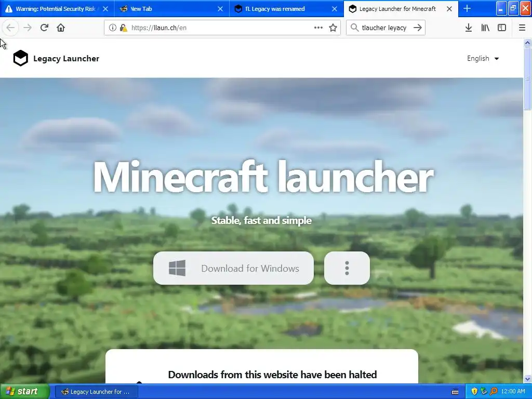This screenshot has height=399, width=532.
Task: Open the English language dropdown
Action: click(x=483, y=58)
